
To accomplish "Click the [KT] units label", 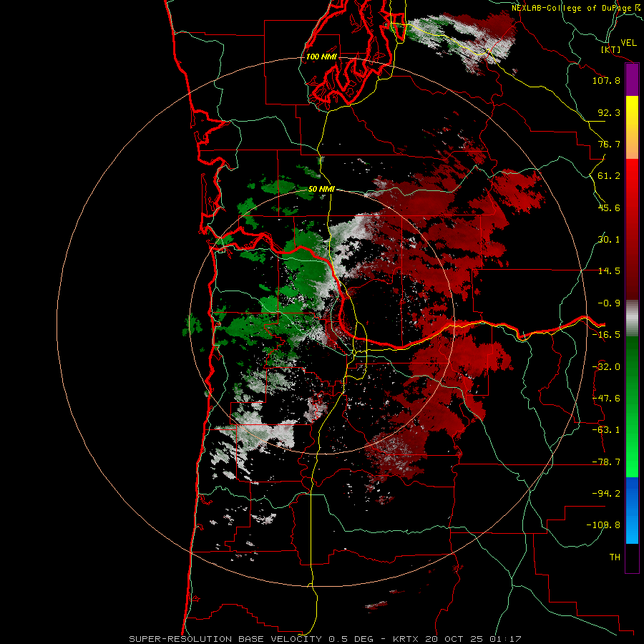I will pyautogui.click(x=611, y=49).
